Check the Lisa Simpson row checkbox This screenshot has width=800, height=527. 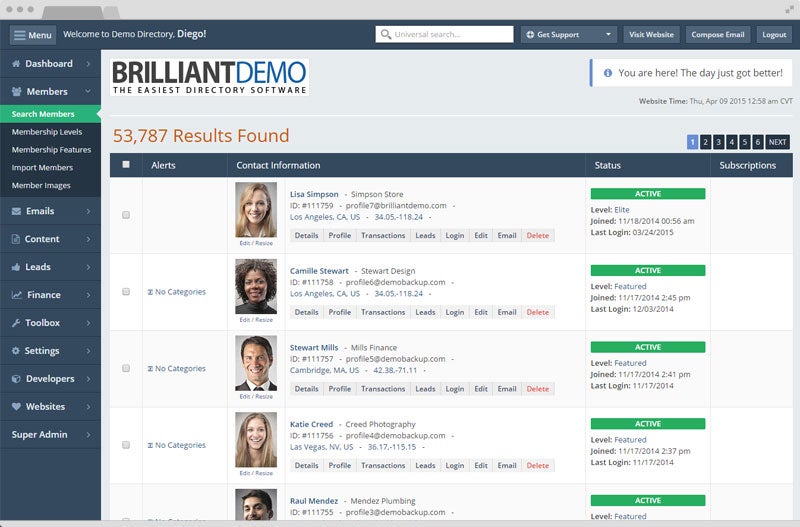click(126, 215)
